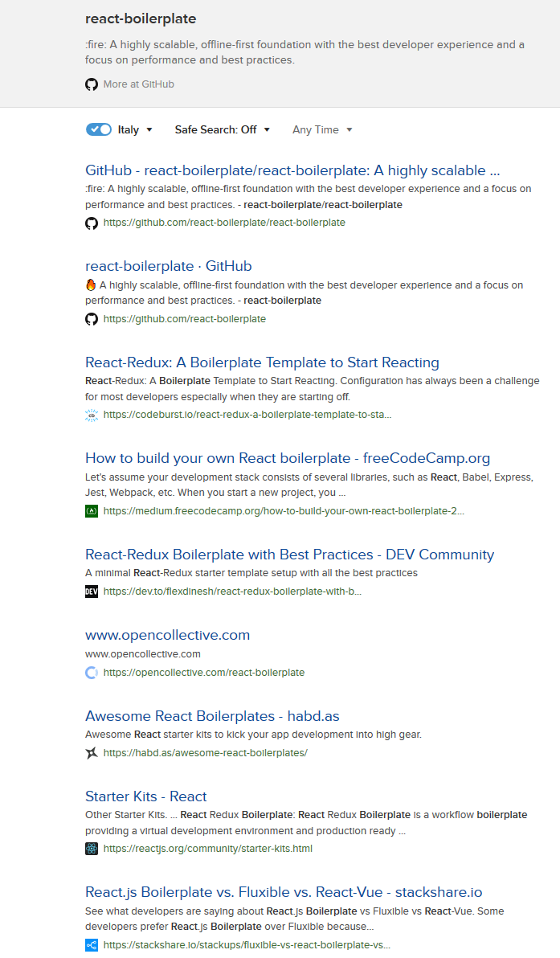Toggle the Italy region switch

[98, 129]
